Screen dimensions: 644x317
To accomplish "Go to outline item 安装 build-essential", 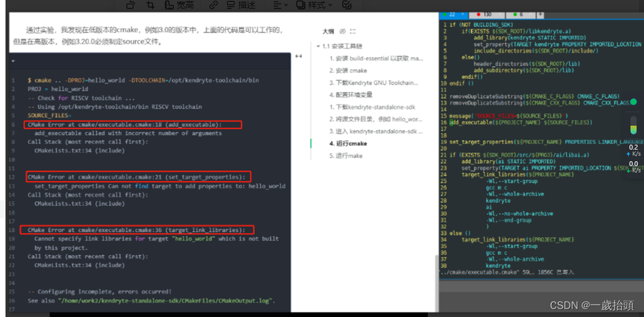I will pos(376,58).
